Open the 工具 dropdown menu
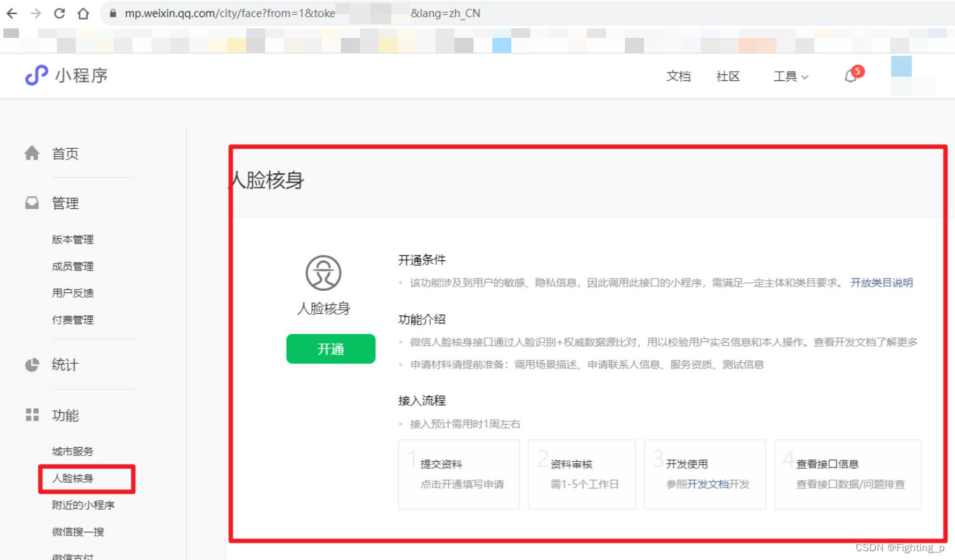The height and width of the screenshot is (560, 955). click(790, 76)
